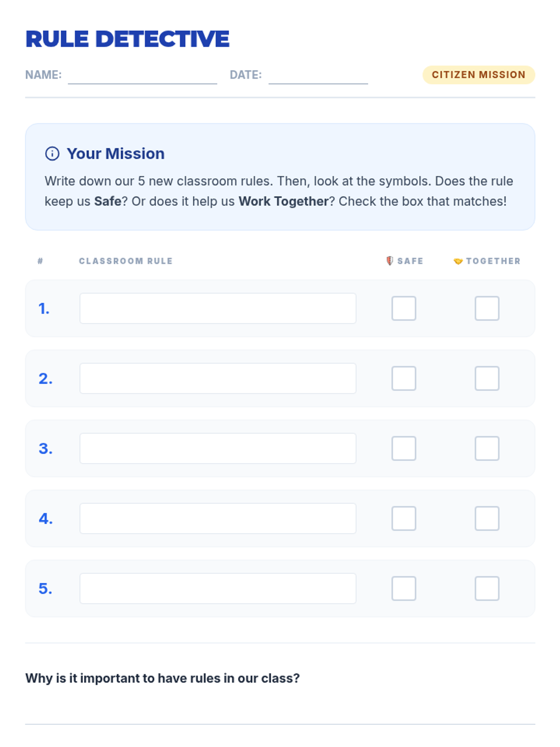The image size is (560, 747).
Task: Click the Citizen Mission badge
Action: tap(478, 75)
